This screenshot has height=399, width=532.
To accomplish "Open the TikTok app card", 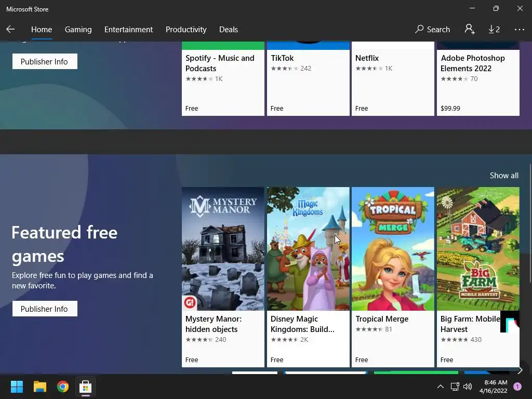I will pos(308,79).
